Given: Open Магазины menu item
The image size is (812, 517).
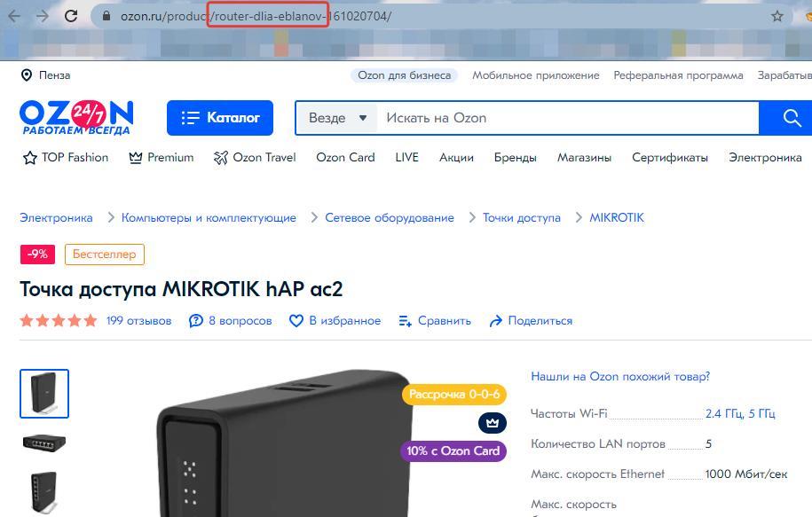Looking at the screenshot, I should click(584, 157).
